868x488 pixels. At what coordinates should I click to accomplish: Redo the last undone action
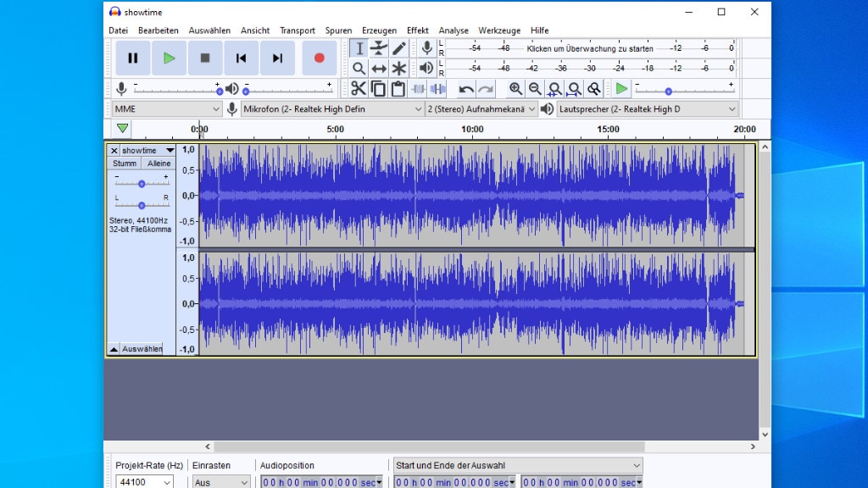(x=486, y=88)
